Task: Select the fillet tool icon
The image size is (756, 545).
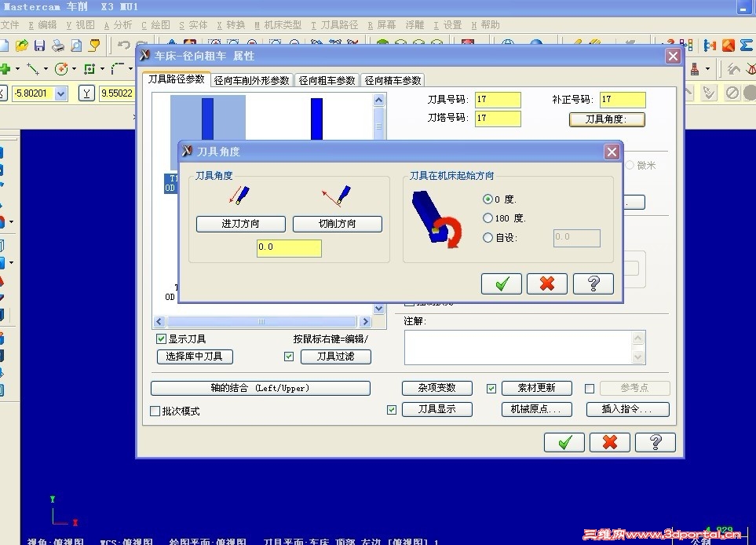Action: point(117,69)
